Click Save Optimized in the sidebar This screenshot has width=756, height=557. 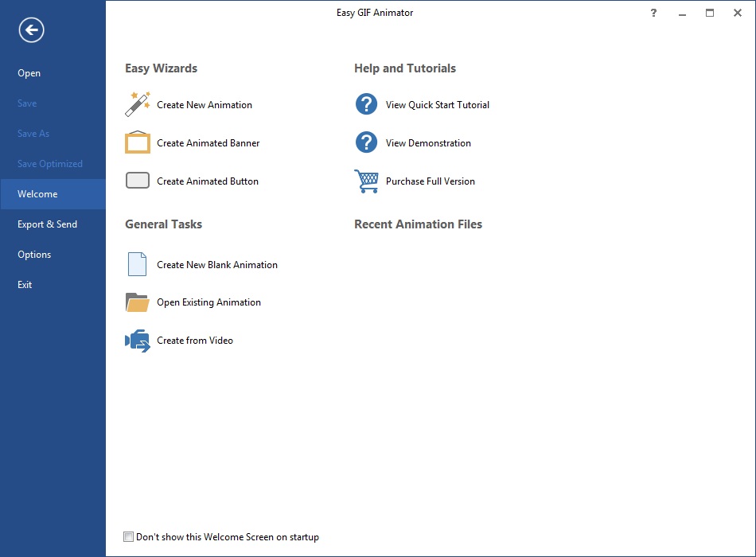(x=53, y=163)
